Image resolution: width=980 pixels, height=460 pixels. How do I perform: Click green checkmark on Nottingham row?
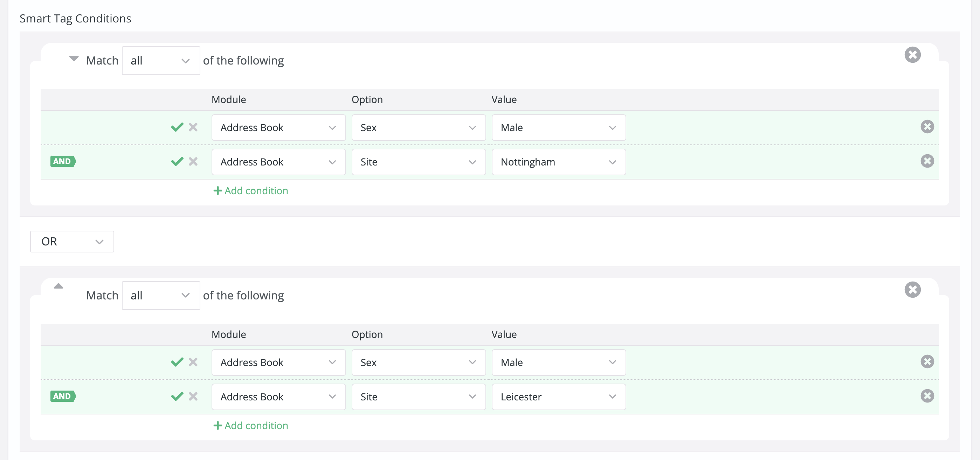tap(177, 162)
